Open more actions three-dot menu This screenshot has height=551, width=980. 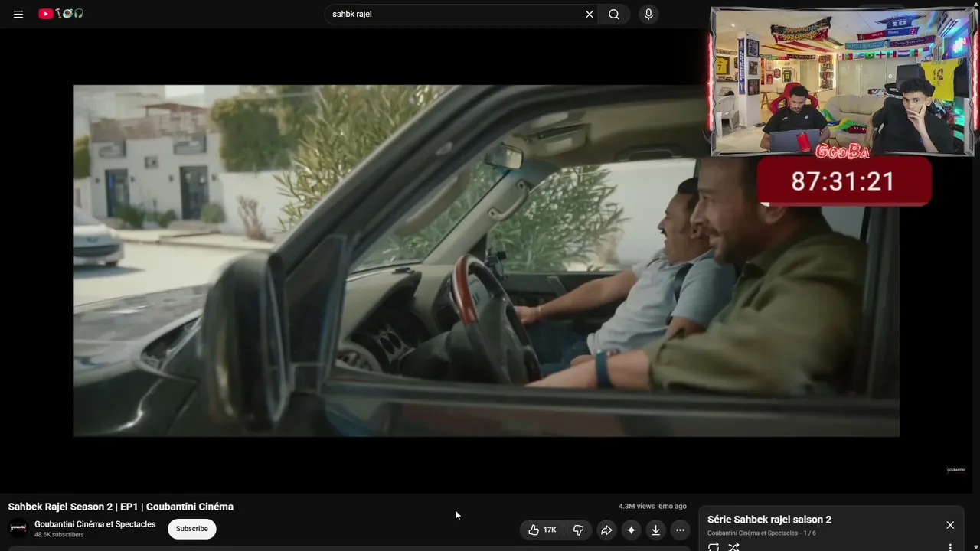[680, 530]
